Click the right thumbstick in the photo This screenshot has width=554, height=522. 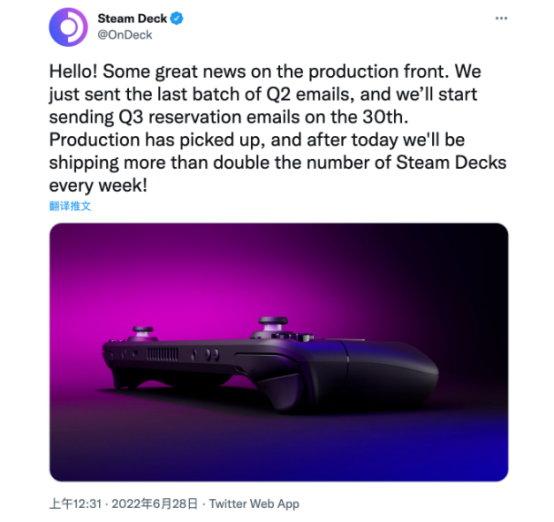(x=273, y=324)
